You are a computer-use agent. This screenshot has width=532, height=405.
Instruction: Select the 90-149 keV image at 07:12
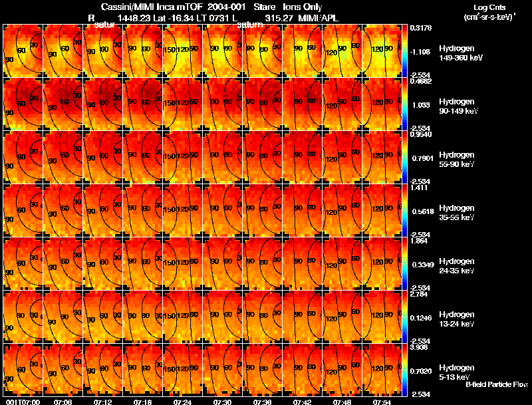(103, 104)
